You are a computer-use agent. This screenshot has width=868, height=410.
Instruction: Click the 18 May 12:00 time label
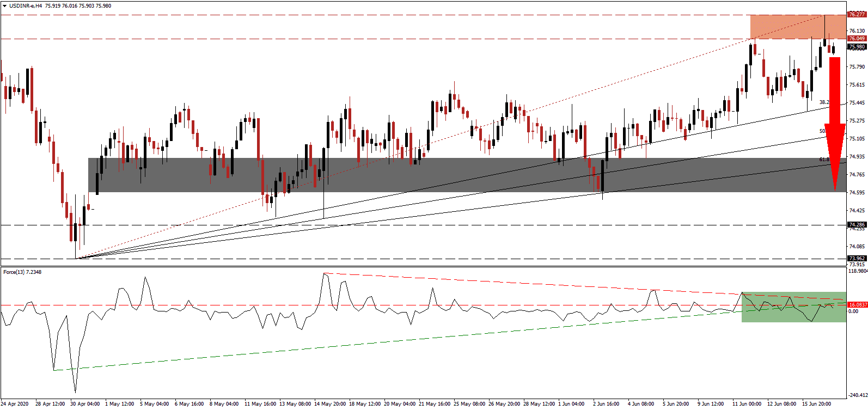(364, 404)
